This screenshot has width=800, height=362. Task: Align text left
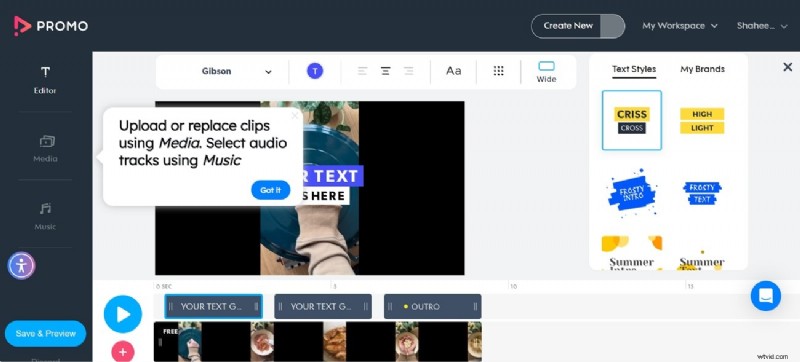[362, 71]
